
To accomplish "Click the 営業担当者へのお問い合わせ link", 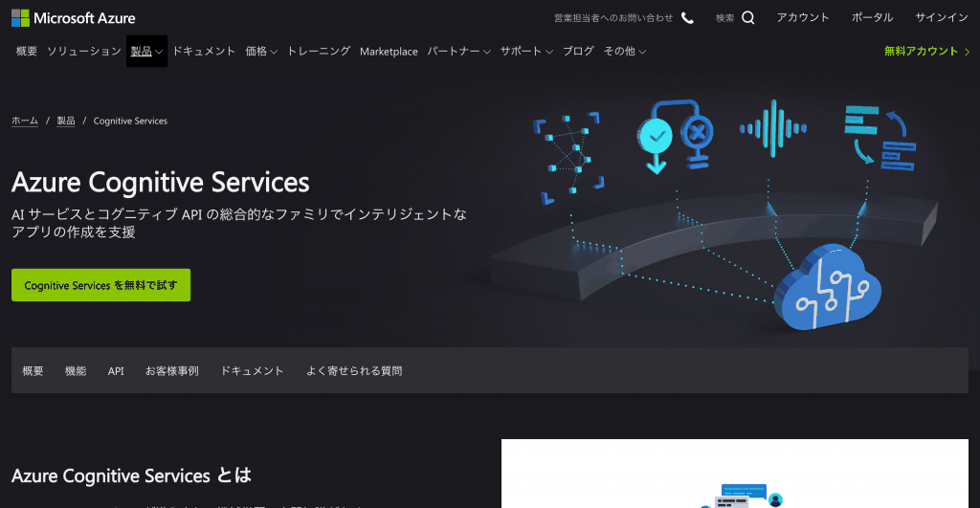I will coord(613,18).
